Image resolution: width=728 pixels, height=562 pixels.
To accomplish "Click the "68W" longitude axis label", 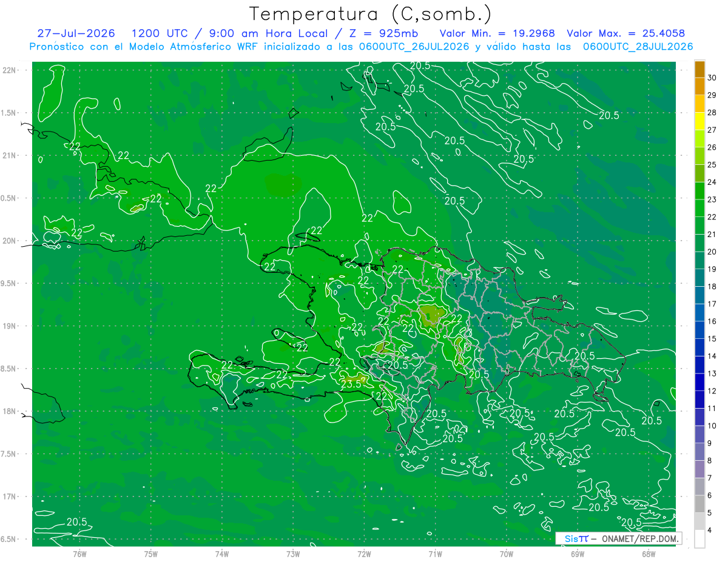I will [x=649, y=554].
